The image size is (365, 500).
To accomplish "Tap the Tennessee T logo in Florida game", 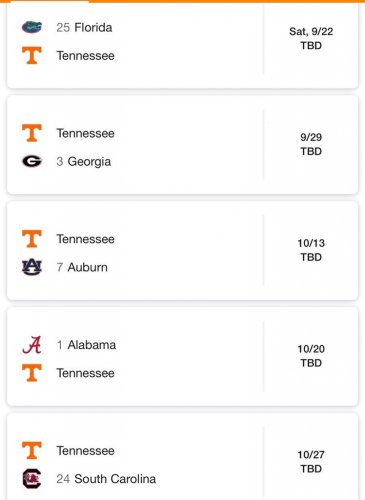I will (32, 55).
